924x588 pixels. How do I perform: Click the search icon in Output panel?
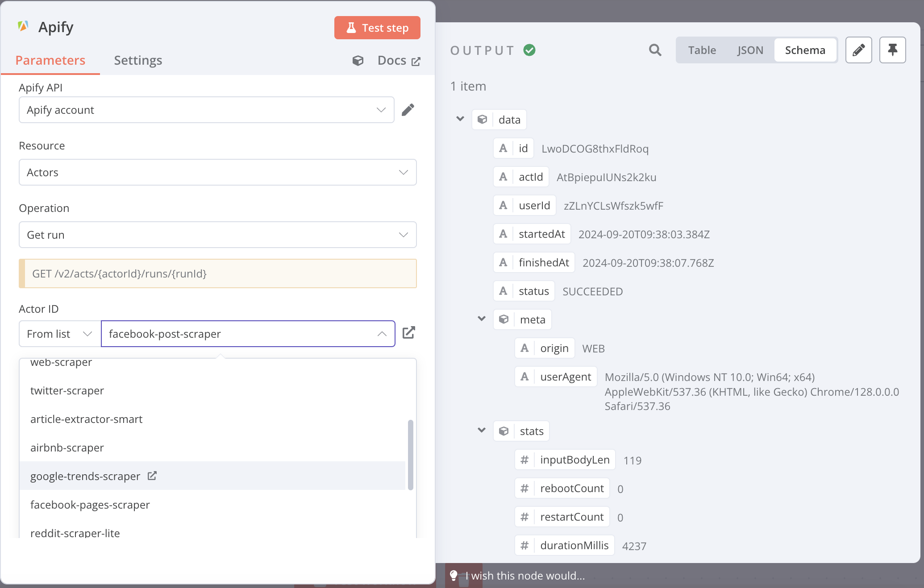(655, 50)
